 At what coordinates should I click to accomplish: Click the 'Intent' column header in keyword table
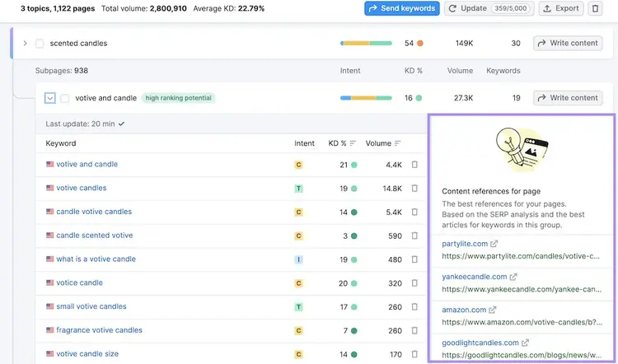304,143
